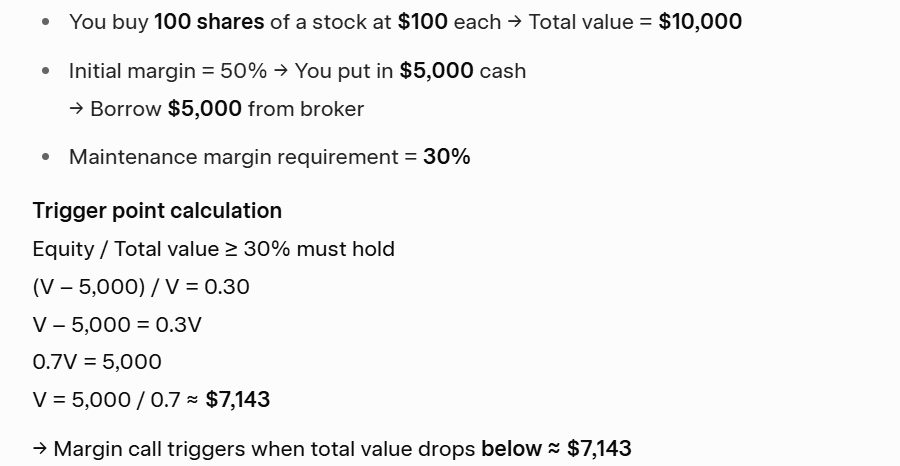This screenshot has width=900, height=466.
Task: Click the "$10,000" total value amount
Action: point(700,22)
